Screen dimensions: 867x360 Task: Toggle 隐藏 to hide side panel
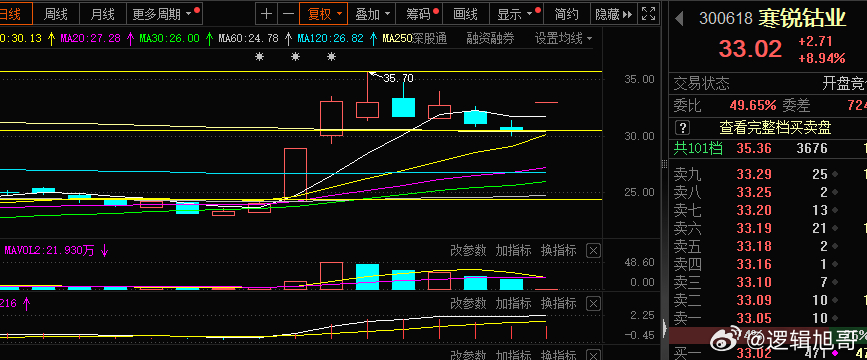[613, 14]
